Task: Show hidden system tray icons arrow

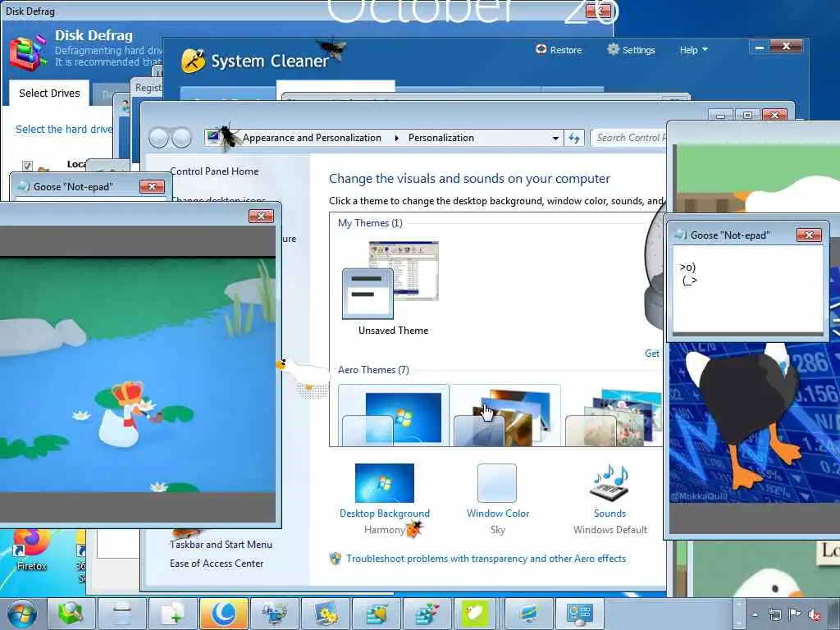Action: (755, 614)
